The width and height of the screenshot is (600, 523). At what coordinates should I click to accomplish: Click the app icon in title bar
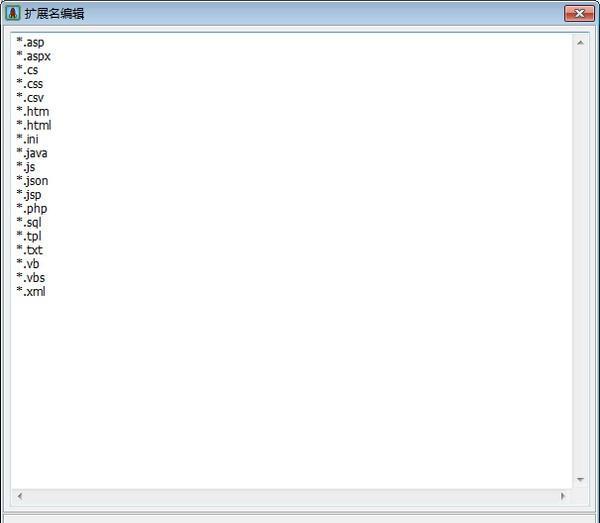point(13,13)
